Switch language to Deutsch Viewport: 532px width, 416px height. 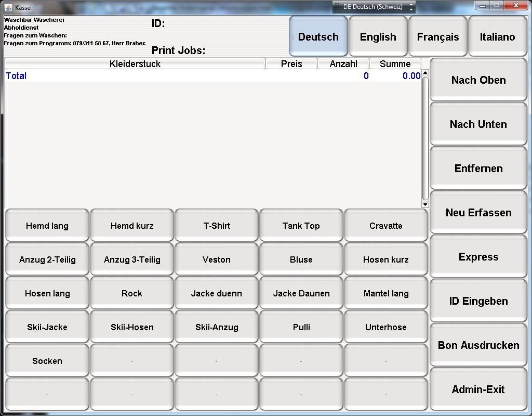click(318, 36)
